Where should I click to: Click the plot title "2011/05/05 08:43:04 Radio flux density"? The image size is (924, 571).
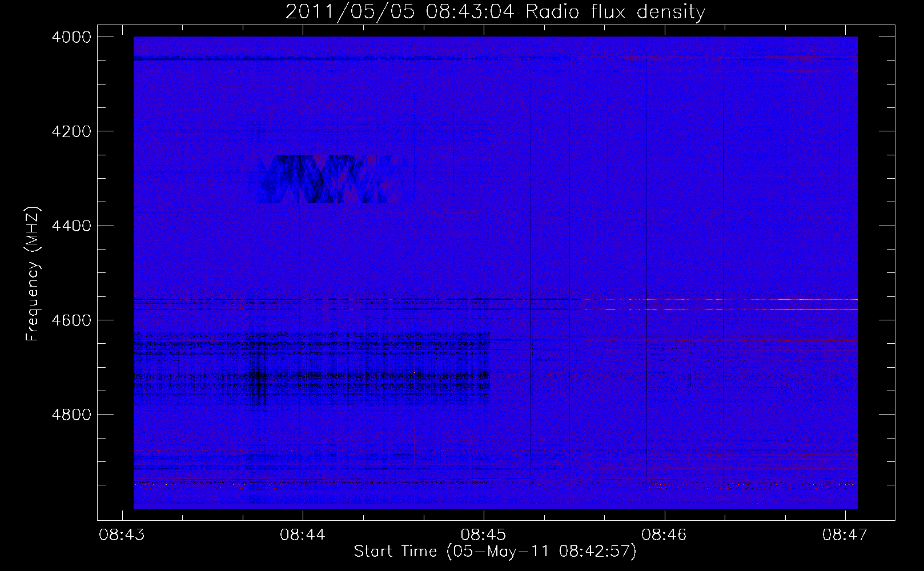click(x=495, y=11)
